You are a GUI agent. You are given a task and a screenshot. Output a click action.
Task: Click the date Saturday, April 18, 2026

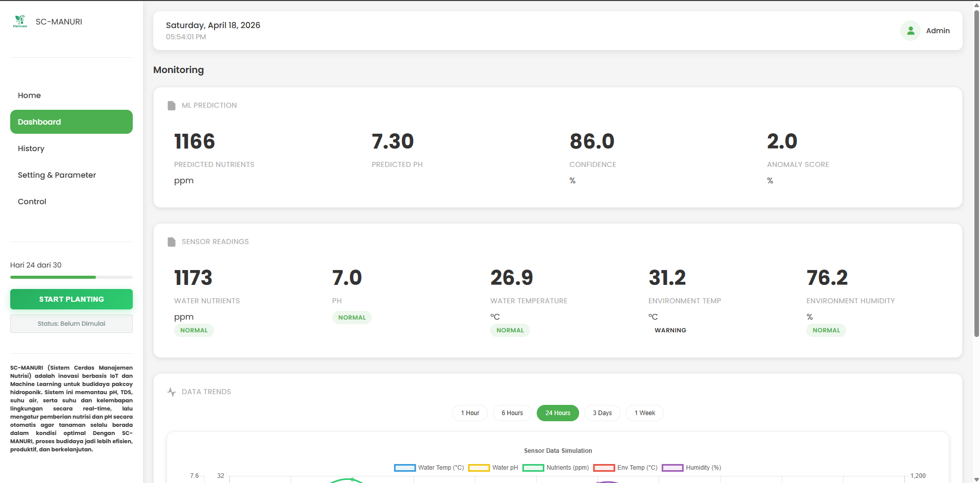[213, 25]
